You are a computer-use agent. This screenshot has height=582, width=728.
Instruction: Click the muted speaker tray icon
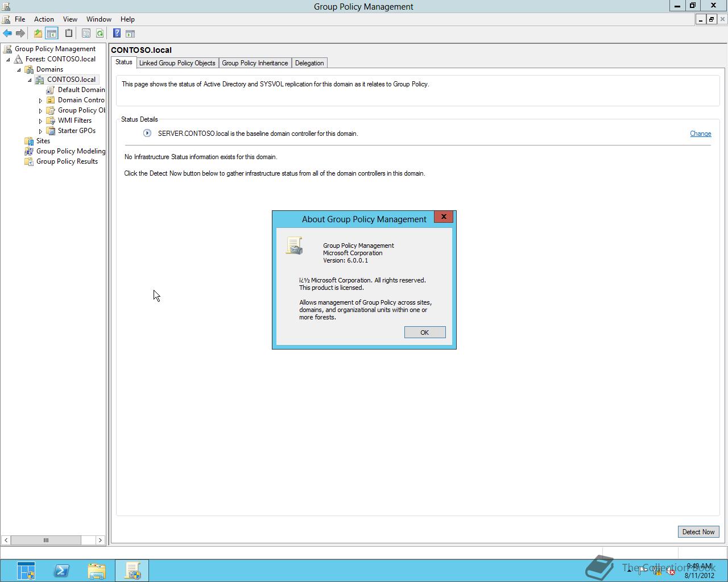pos(671,571)
